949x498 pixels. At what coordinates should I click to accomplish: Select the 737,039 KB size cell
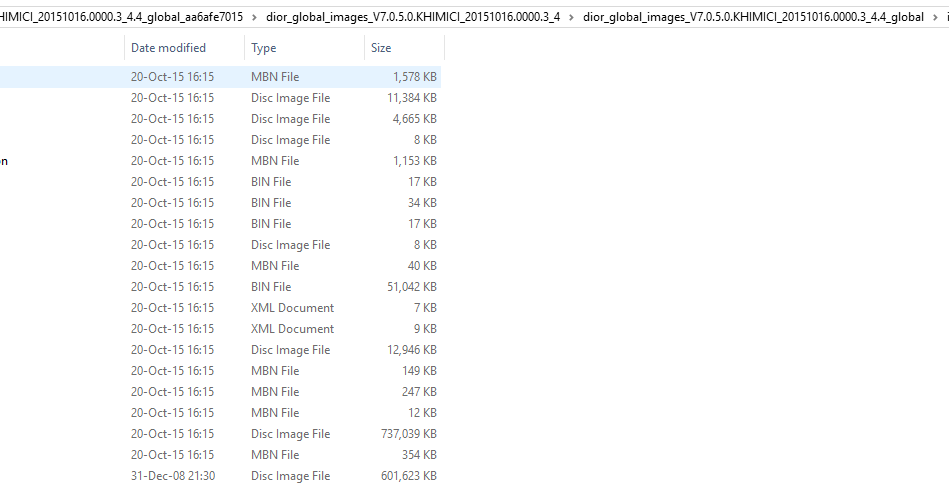(409, 434)
